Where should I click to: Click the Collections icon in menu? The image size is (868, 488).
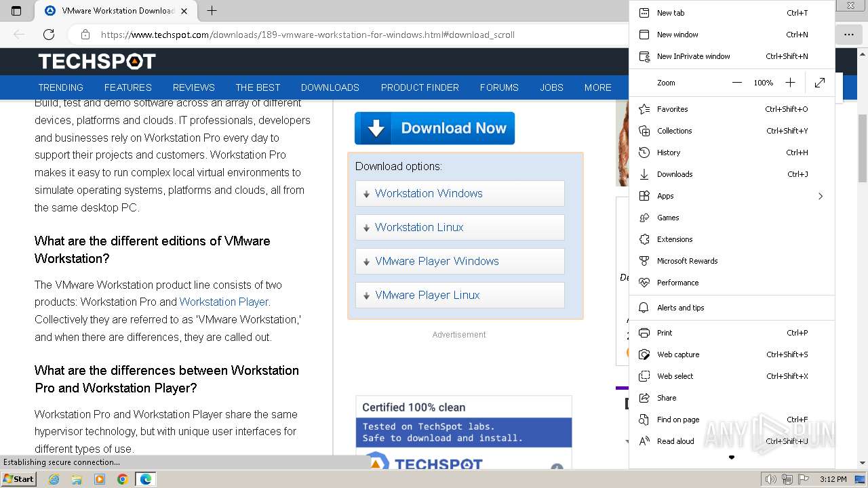click(x=644, y=131)
